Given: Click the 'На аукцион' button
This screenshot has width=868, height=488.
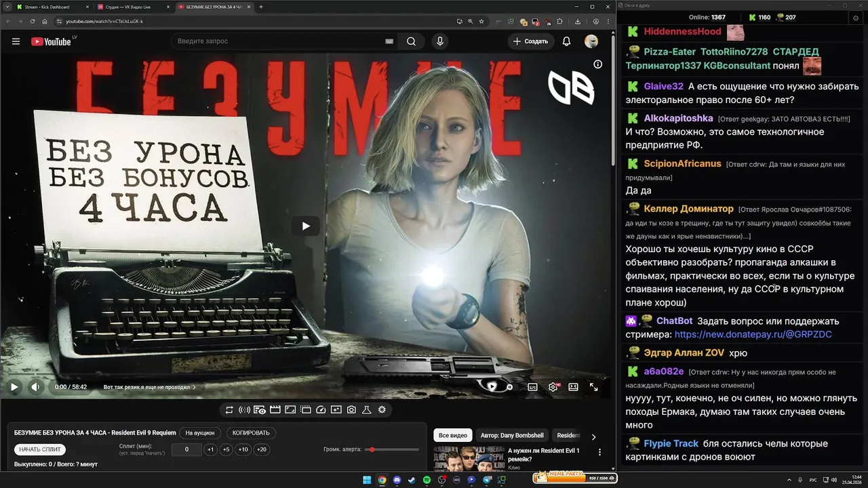Looking at the screenshot, I should pyautogui.click(x=200, y=433).
